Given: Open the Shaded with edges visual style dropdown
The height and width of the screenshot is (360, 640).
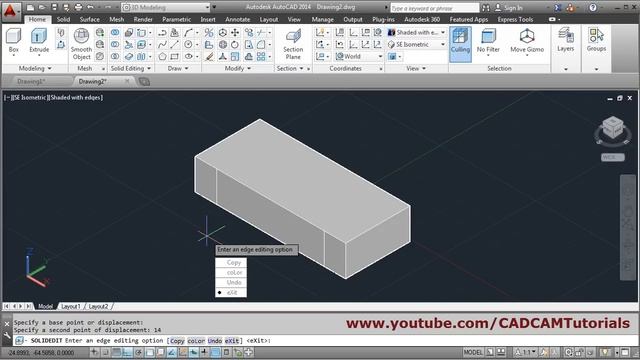Looking at the screenshot, I should (416, 32).
